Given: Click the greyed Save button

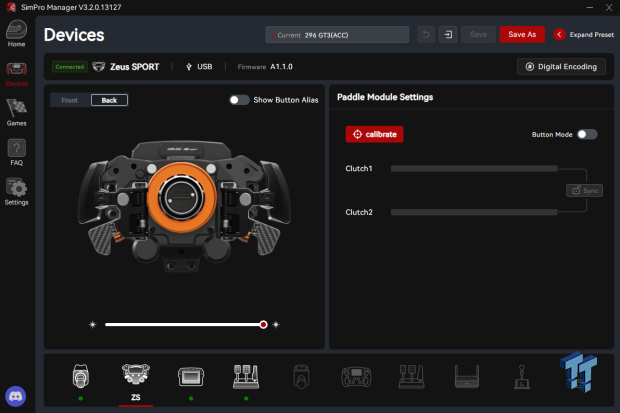Looking at the screenshot, I should (x=478, y=35).
